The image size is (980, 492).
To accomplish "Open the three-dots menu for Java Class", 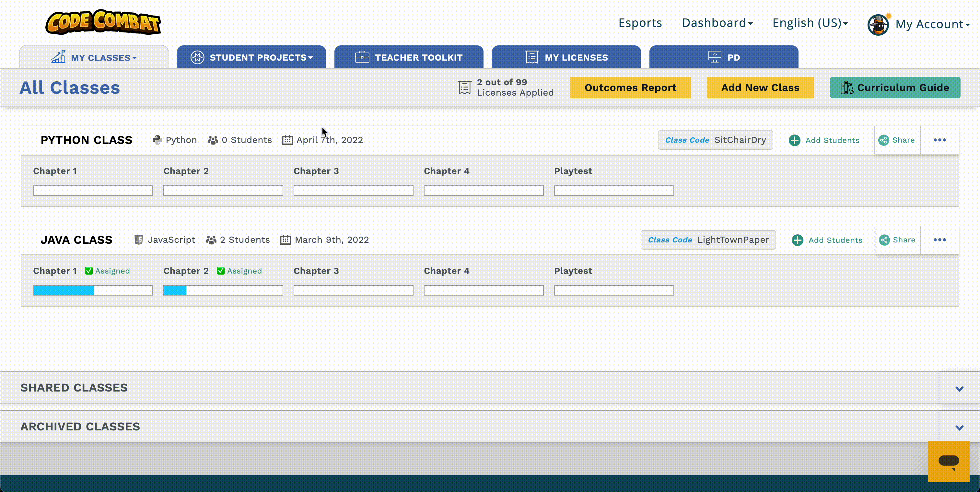I will tap(939, 240).
